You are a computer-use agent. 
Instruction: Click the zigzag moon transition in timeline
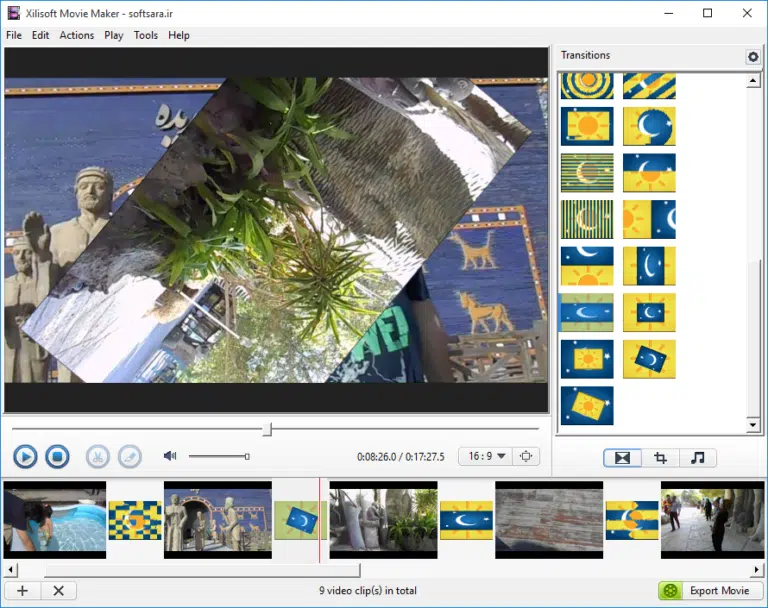pos(632,520)
